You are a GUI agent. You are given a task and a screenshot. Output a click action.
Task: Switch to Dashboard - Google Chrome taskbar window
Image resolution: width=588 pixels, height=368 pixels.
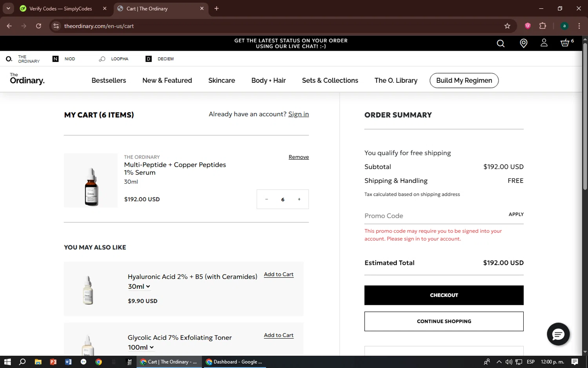pyautogui.click(x=234, y=362)
